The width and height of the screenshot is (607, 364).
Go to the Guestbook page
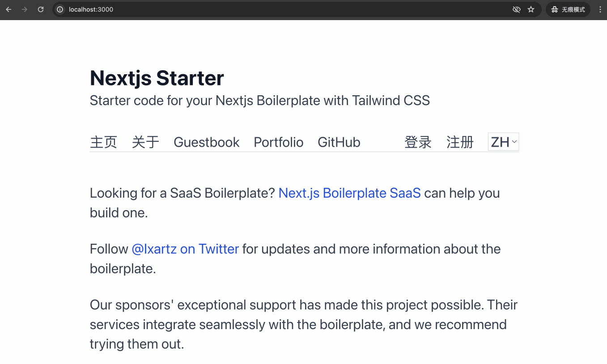207,142
